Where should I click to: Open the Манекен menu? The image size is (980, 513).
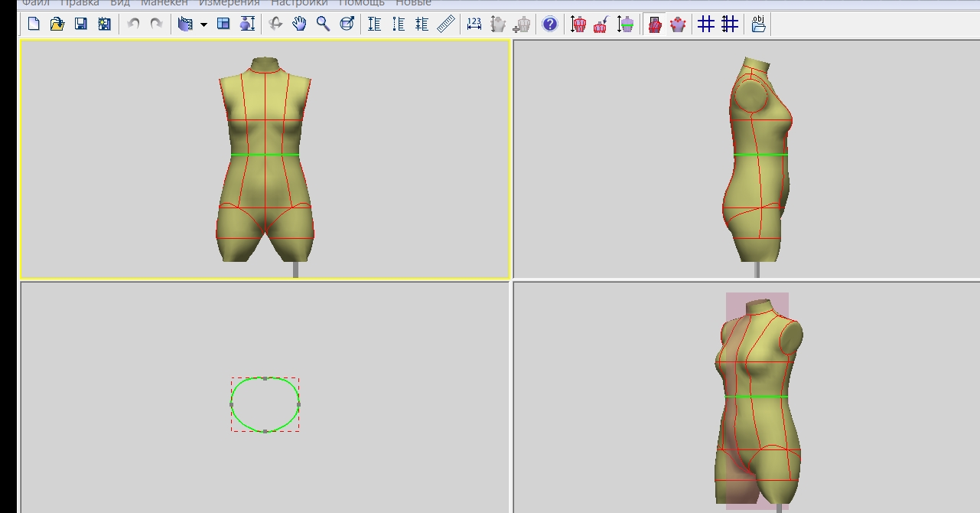164,3
